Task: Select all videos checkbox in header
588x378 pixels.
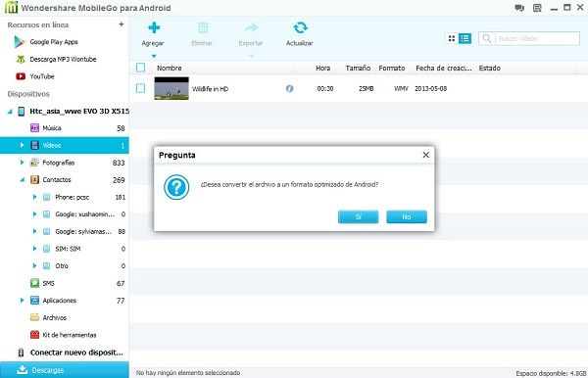Action: [140, 68]
